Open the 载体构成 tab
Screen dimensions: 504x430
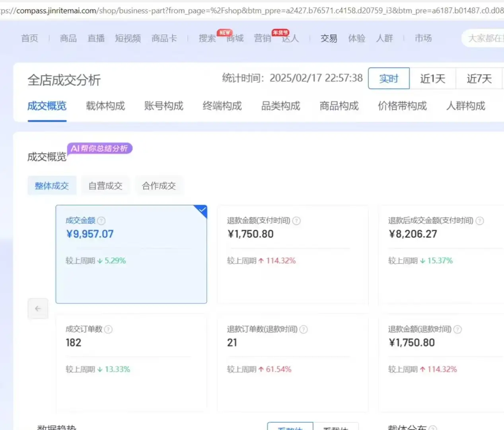(x=105, y=106)
